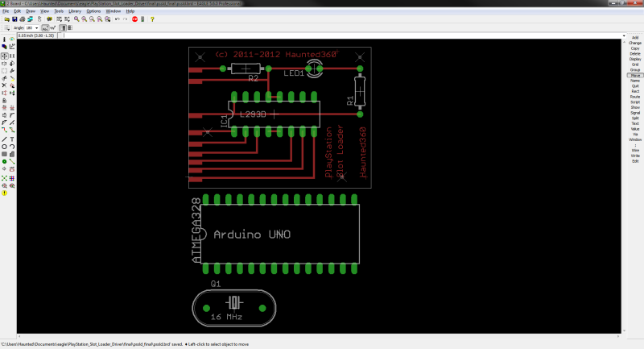Select the Group dashed rectangle tool

click(5, 71)
